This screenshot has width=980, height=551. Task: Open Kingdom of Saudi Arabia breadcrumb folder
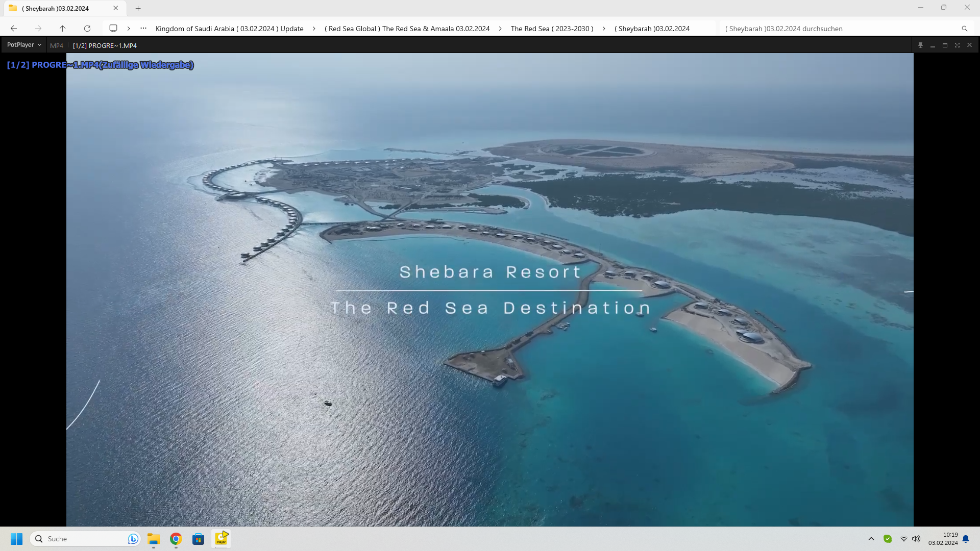[x=229, y=29]
